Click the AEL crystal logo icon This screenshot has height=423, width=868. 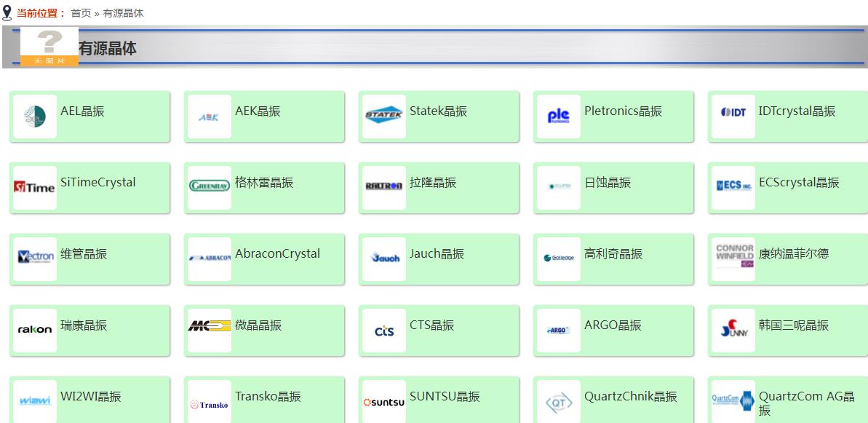[x=35, y=116]
